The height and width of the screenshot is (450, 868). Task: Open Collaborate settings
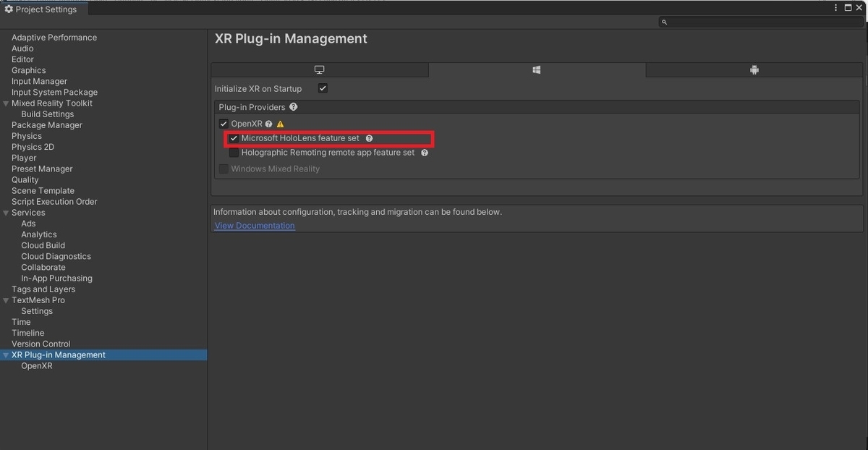click(43, 267)
